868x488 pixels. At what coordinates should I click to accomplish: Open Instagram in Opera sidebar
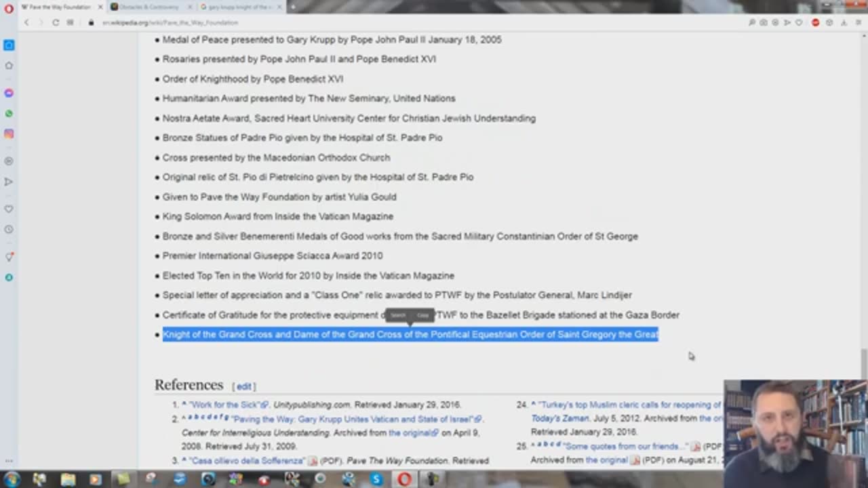click(9, 134)
